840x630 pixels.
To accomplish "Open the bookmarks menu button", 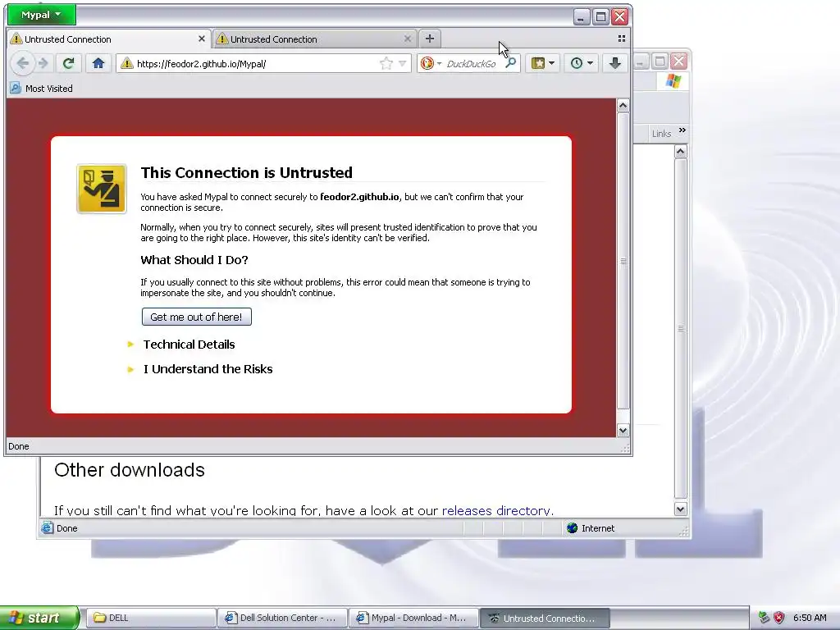I will point(543,63).
